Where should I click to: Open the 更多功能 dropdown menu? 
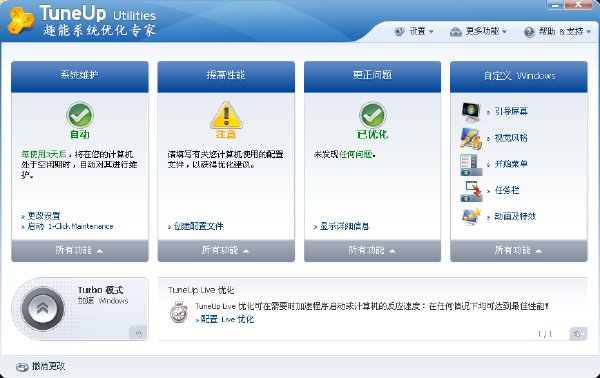(x=479, y=31)
